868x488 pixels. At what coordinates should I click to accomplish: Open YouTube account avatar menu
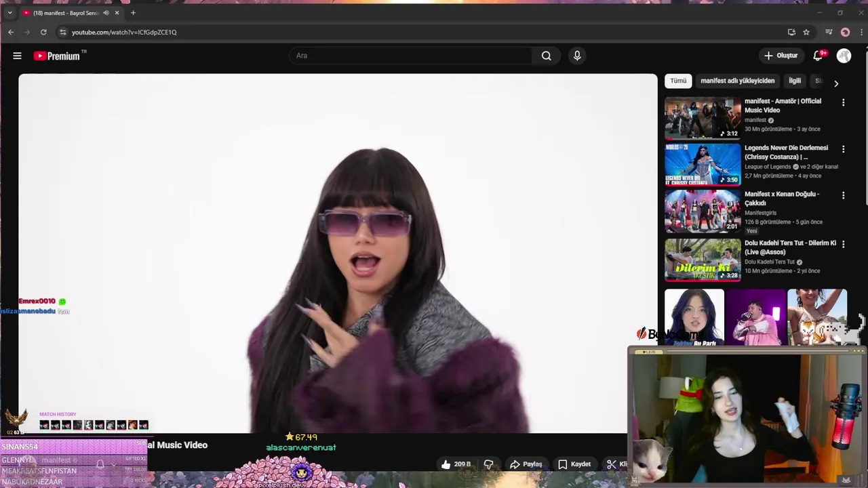844,56
